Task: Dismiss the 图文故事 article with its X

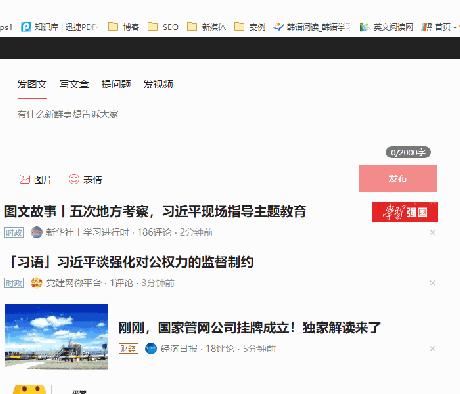Action: point(432,232)
